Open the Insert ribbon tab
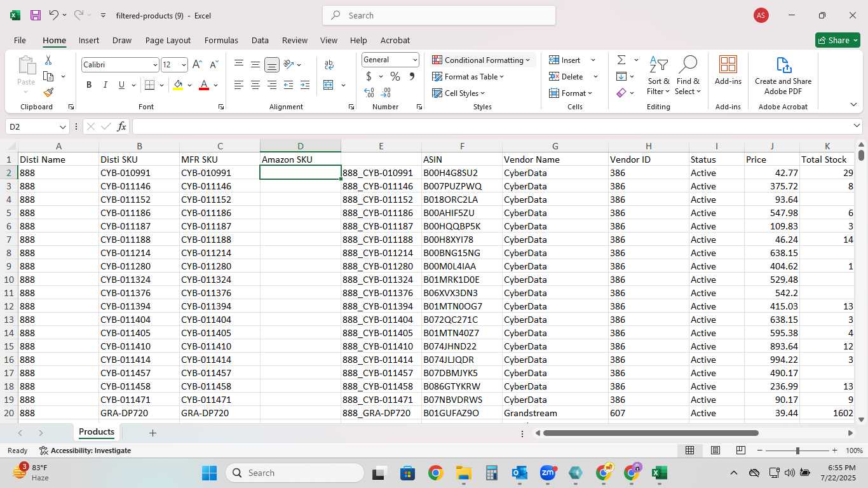Screen dimensions: 868x488 89,40
